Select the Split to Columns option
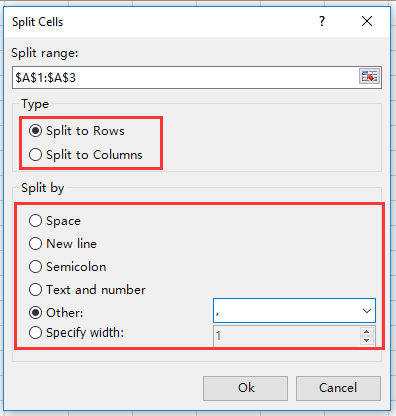The height and width of the screenshot is (416, 396). click(x=85, y=155)
